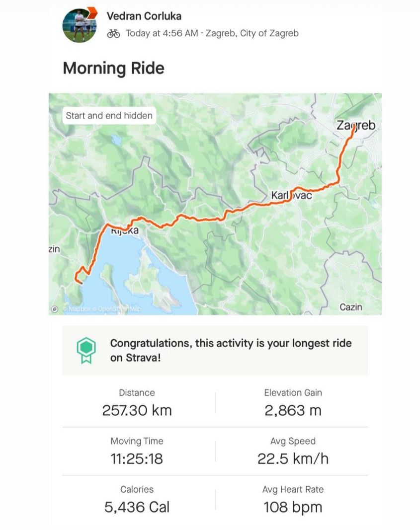Select the Calories 5,436 Cal value

tap(137, 507)
